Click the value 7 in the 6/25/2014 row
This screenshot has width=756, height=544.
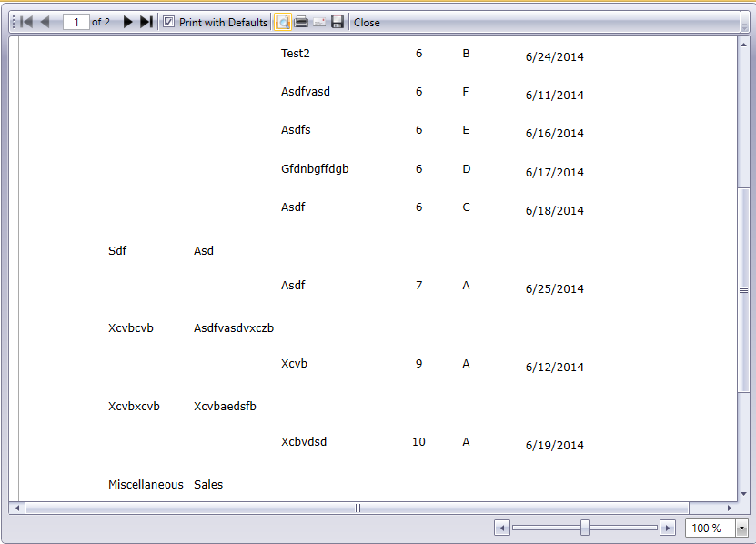tap(419, 286)
